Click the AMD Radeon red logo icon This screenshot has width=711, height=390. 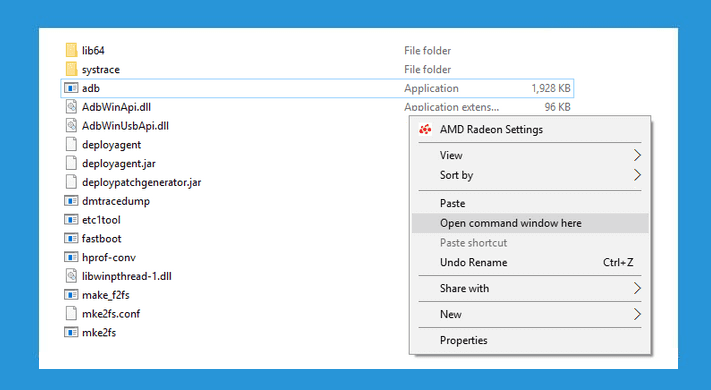(425, 130)
